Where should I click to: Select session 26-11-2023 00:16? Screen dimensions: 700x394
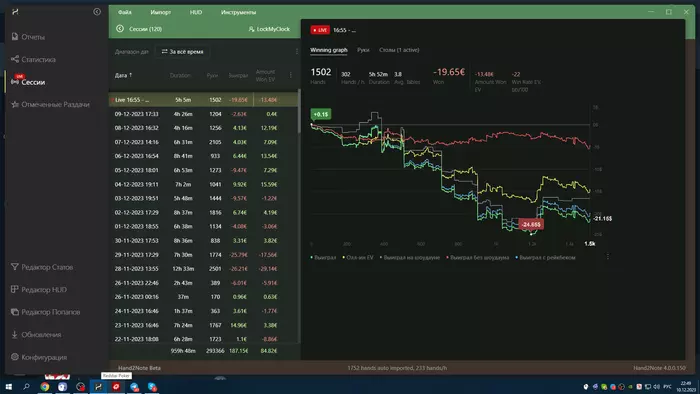point(204,297)
